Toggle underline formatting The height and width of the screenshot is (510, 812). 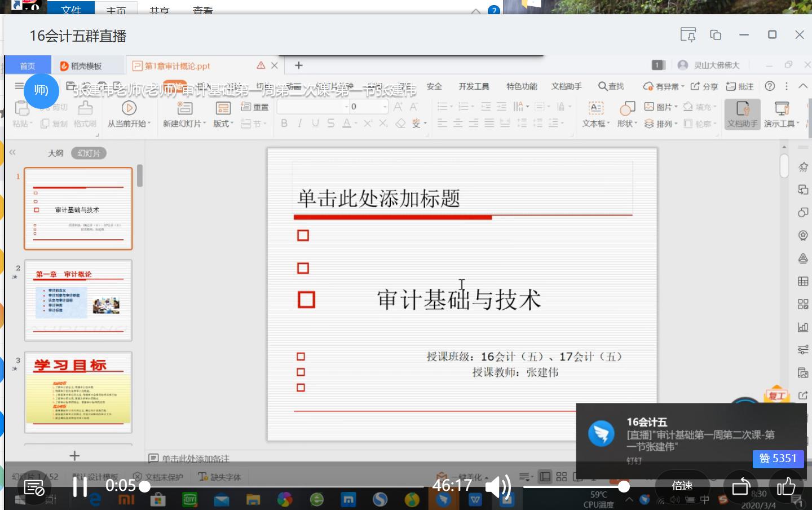tap(314, 124)
